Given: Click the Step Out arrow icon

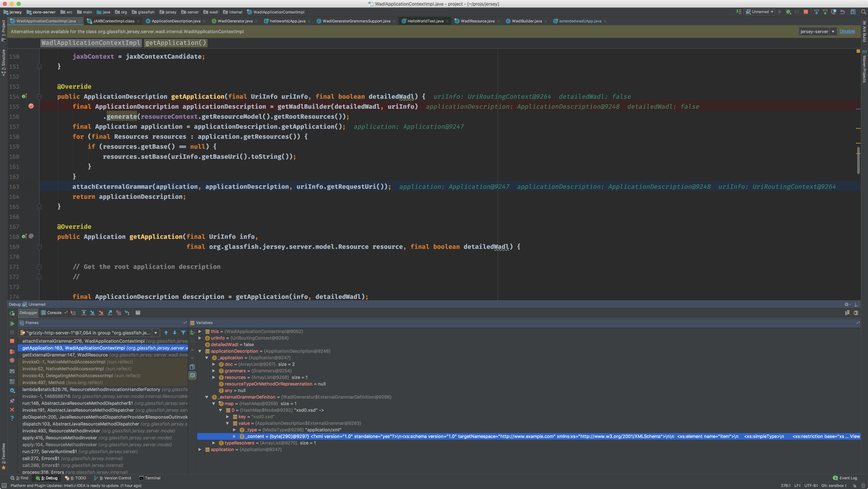Looking at the screenshot, I should click(110, 313).
